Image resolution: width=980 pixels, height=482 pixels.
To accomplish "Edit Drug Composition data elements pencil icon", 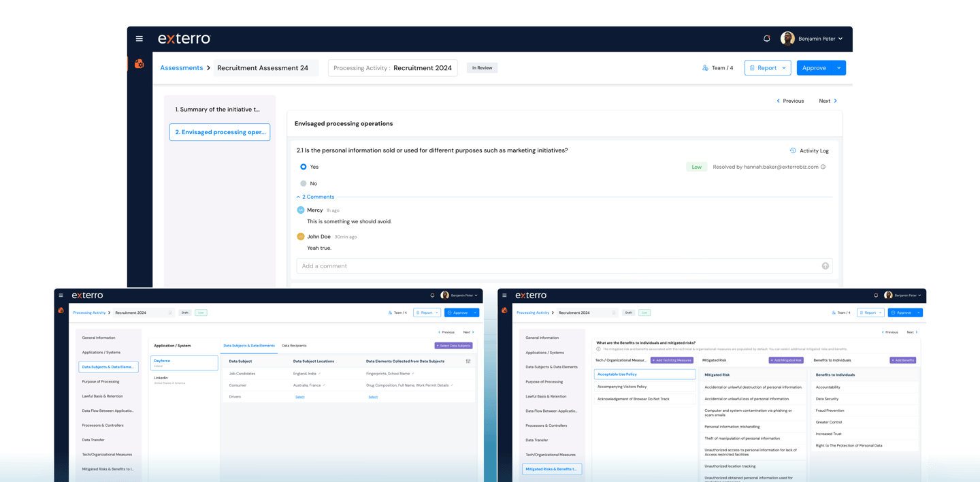I will [x=452, y=385].
